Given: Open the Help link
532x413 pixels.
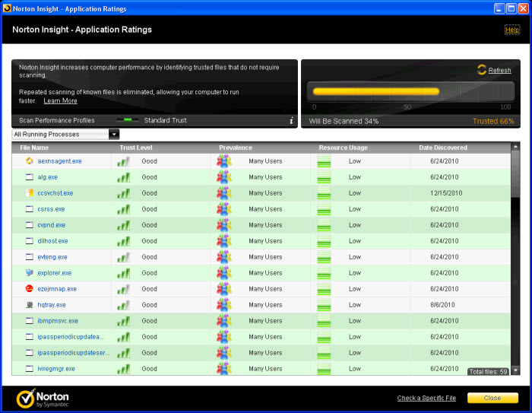Looking at the screenshot, I should coord(512,30).
